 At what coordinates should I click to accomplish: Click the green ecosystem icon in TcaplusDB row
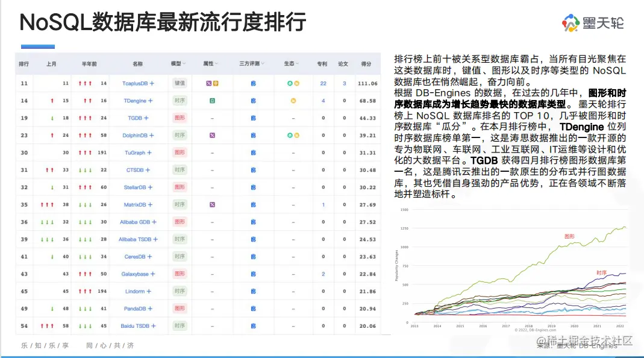coord(290,83)
